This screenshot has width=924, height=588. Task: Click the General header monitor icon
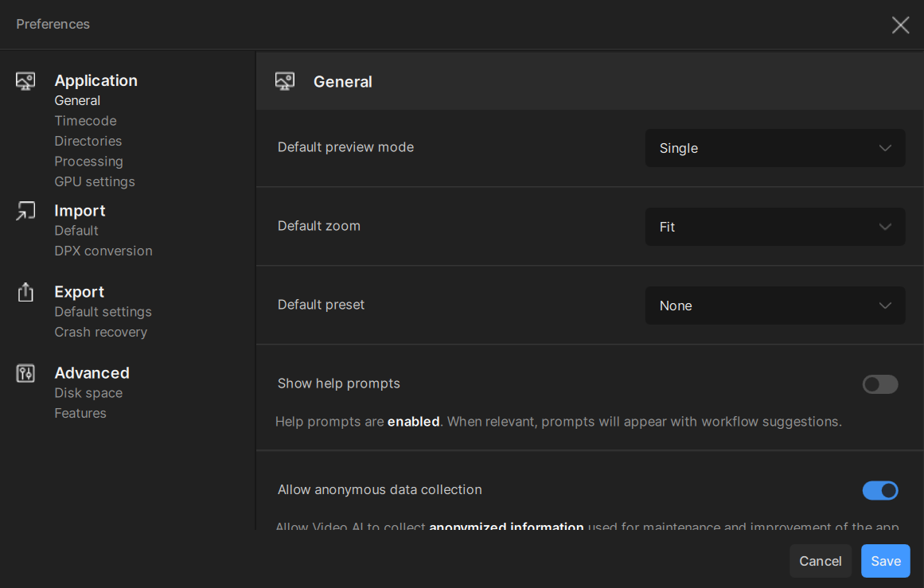click(x=284, y=81)
